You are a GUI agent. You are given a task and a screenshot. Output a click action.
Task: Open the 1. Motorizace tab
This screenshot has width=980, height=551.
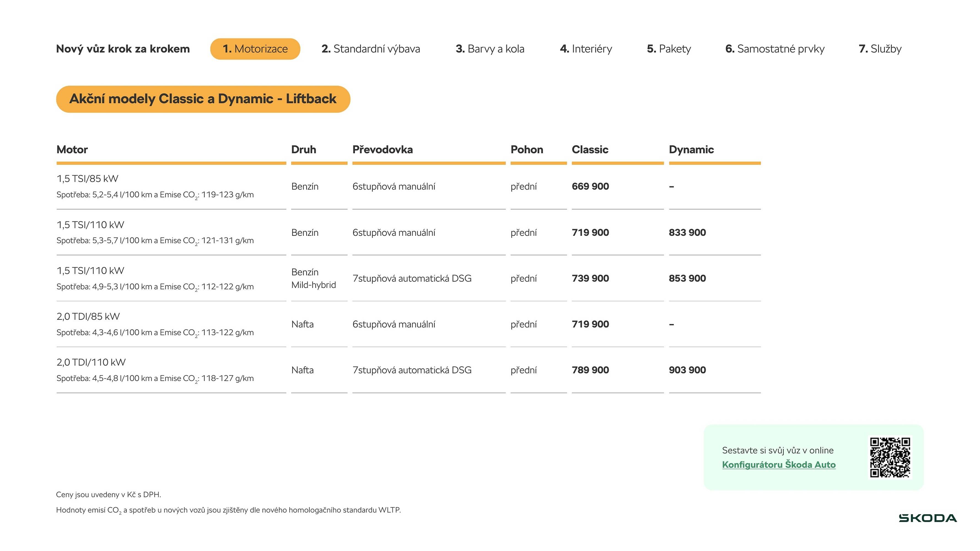(255, 49)
